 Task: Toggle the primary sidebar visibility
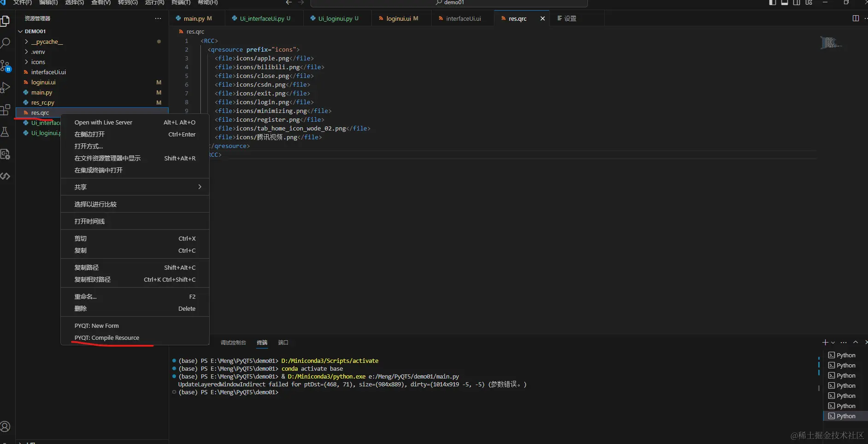[x=772, y=2]
